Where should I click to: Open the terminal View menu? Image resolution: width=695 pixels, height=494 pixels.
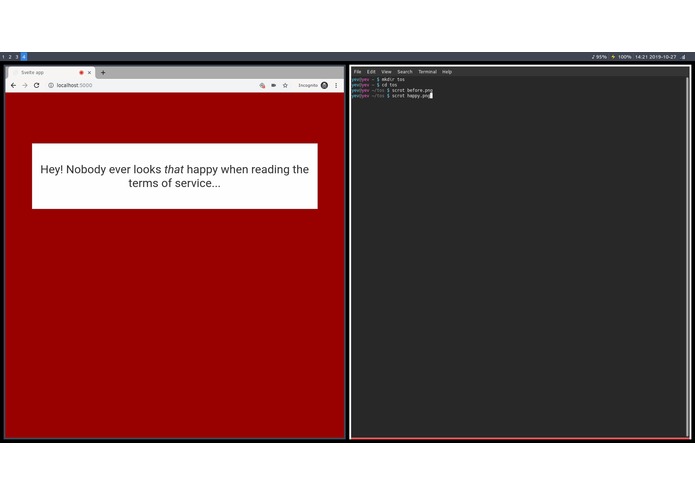point(387,72)
